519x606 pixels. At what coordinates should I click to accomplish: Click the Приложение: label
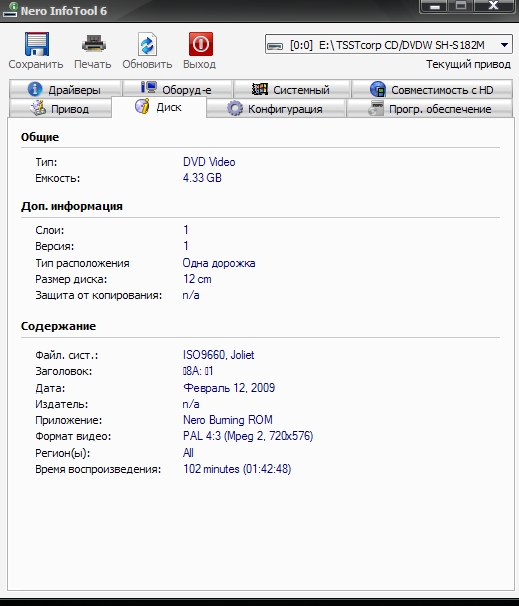pos(69,420)
